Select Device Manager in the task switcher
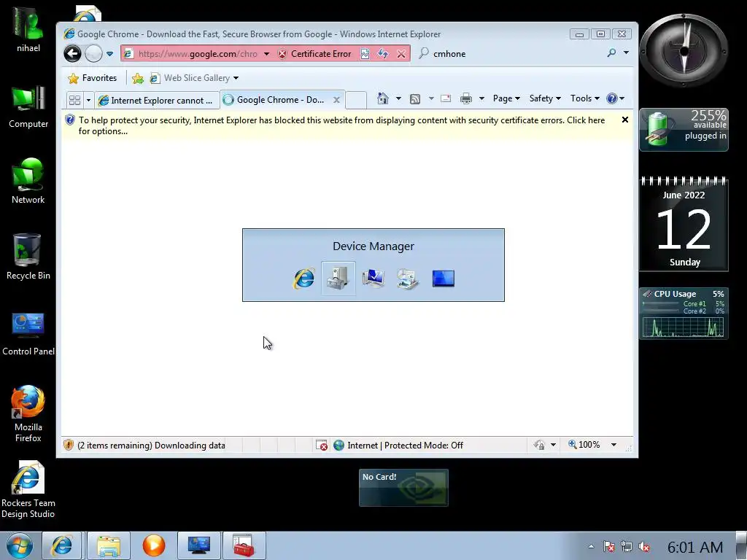 (338, 279)
